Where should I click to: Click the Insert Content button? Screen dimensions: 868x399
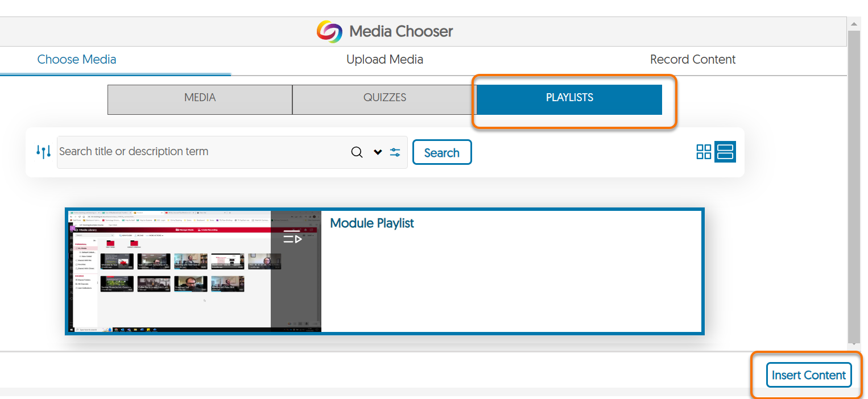point(809,375)
